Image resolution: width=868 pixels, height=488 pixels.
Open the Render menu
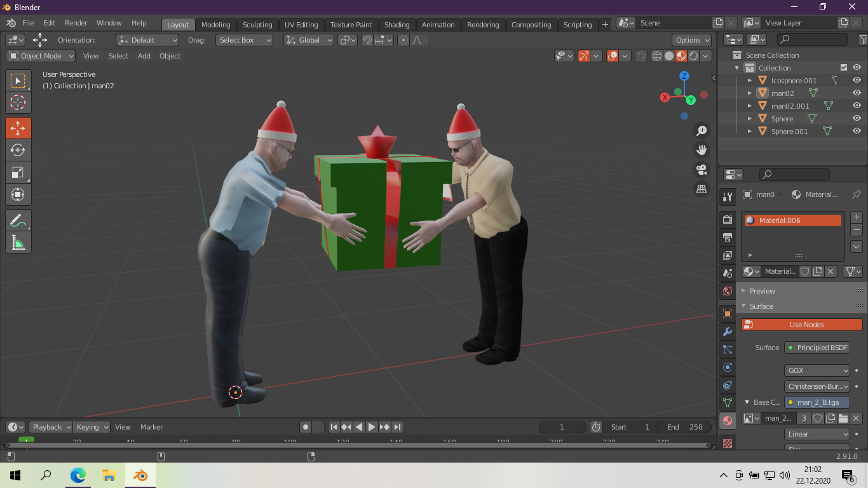click(x=76, y=23)
